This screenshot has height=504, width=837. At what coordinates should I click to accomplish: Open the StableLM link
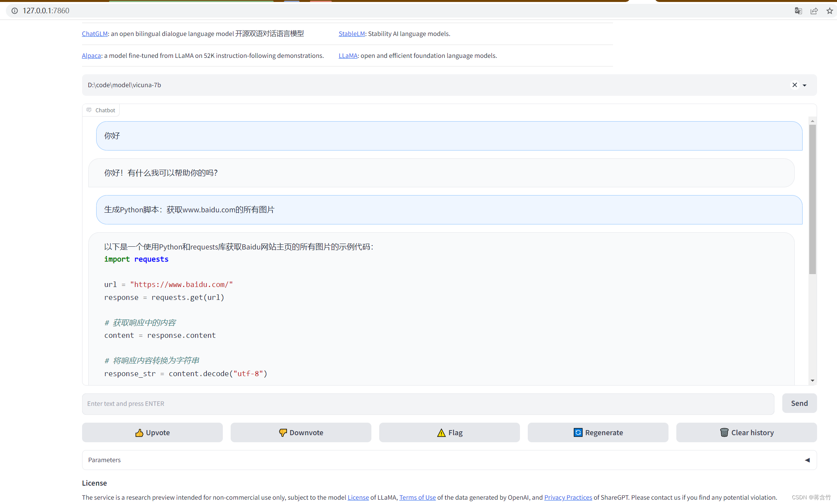352,34
